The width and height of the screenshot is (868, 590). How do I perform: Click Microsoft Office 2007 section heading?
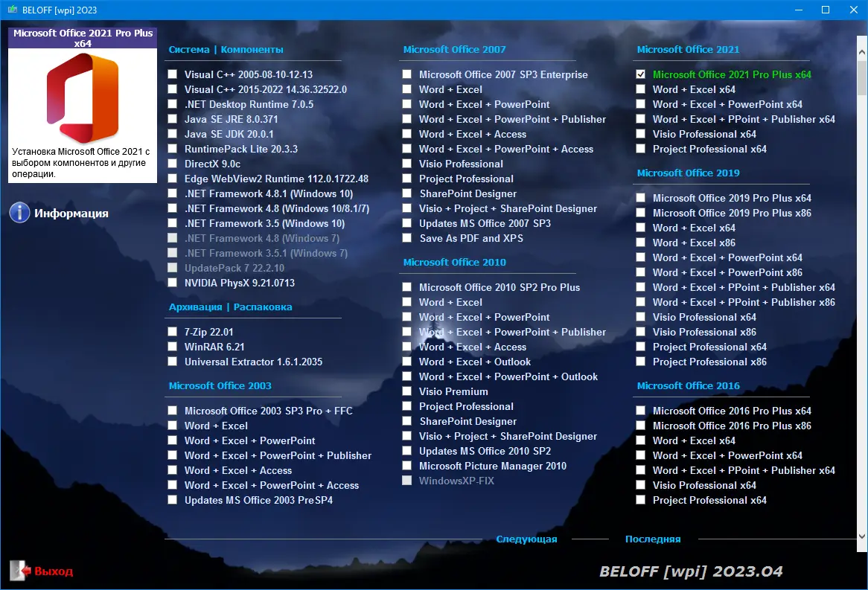(x=455, y=49)
